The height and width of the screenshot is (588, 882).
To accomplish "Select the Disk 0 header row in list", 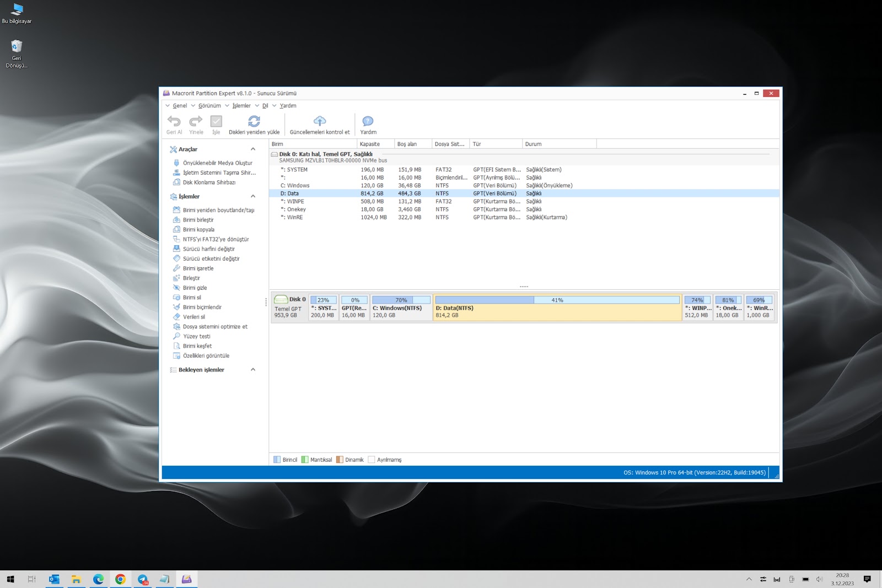I will click(524, 157).
